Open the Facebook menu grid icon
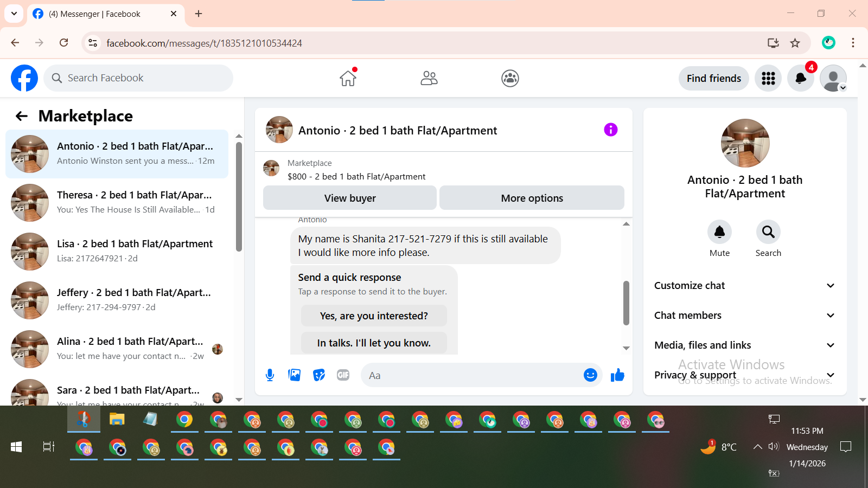 click(x=768, y=79)
